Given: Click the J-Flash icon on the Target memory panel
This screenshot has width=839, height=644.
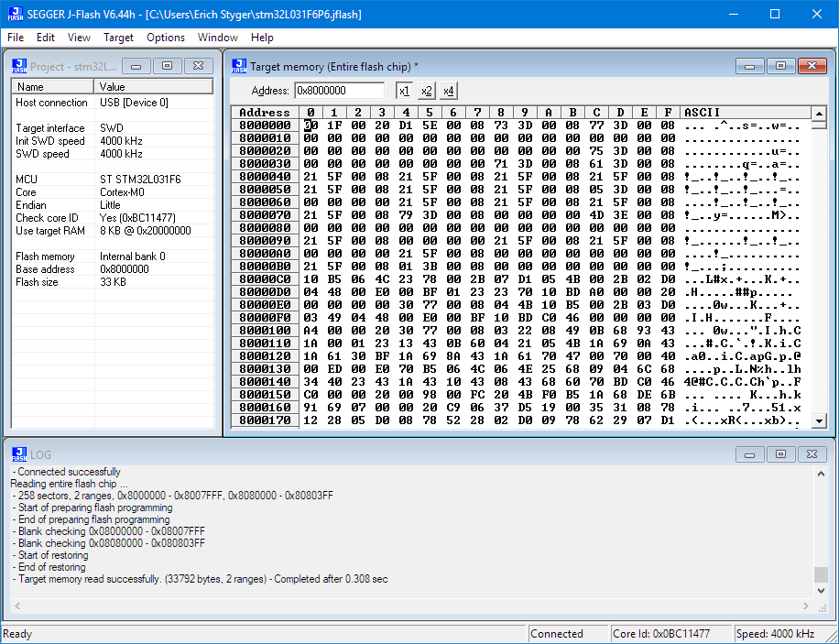Looking at the screenshot, I should click(x=239, y=65).
